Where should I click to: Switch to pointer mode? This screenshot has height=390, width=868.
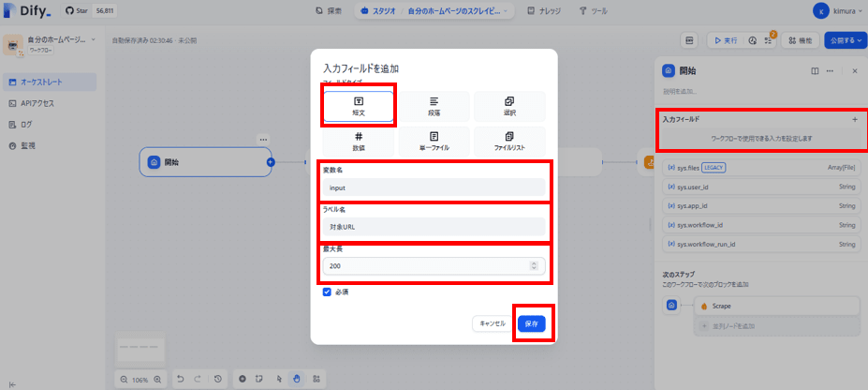279,380
